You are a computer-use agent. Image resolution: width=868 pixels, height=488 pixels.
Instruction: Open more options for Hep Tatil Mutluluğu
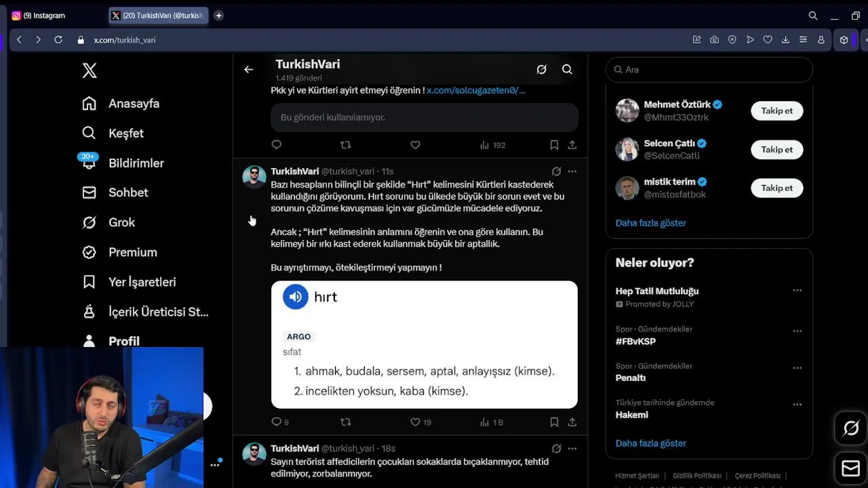797,290
